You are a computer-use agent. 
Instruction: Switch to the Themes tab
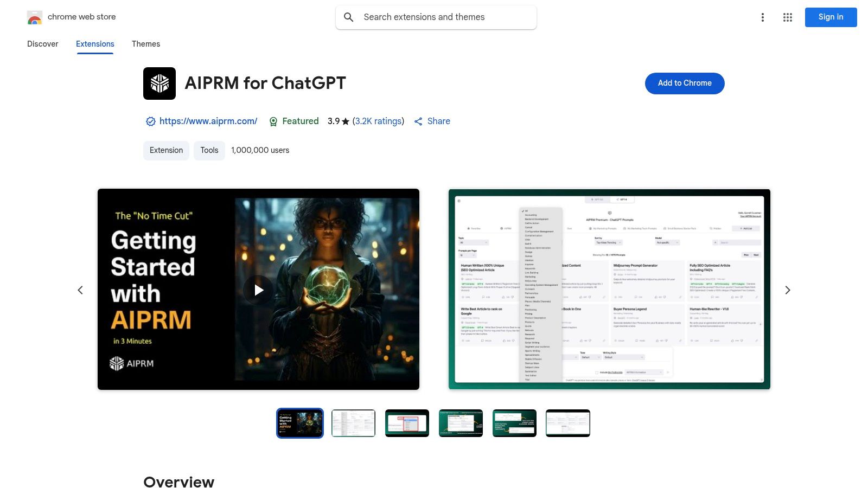[x=145, y=44]
